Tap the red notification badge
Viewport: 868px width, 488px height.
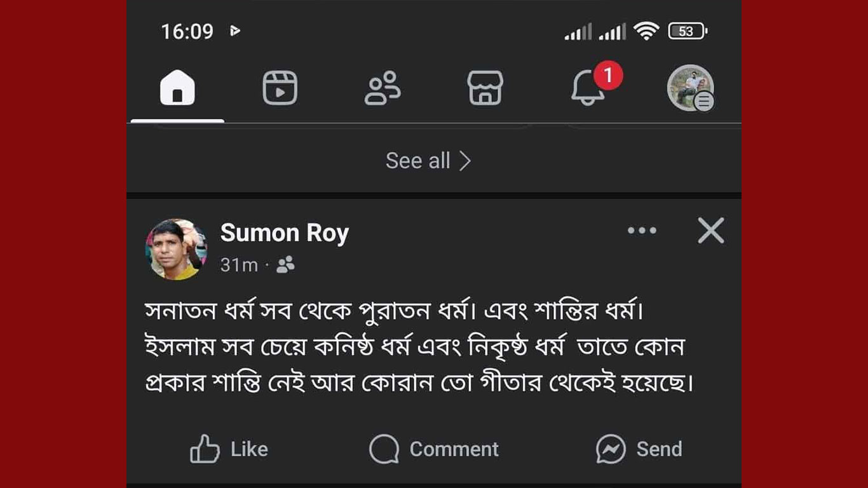coord(608,76)
